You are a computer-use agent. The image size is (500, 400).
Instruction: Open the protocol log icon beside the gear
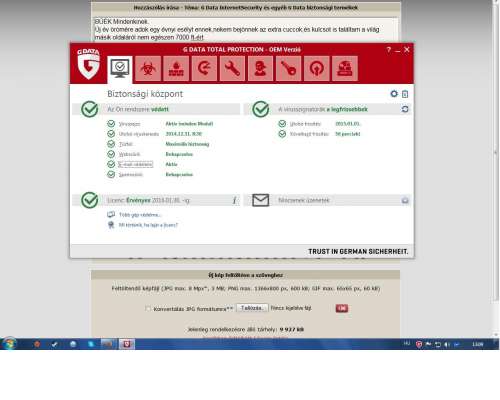[x=405, y=94]
